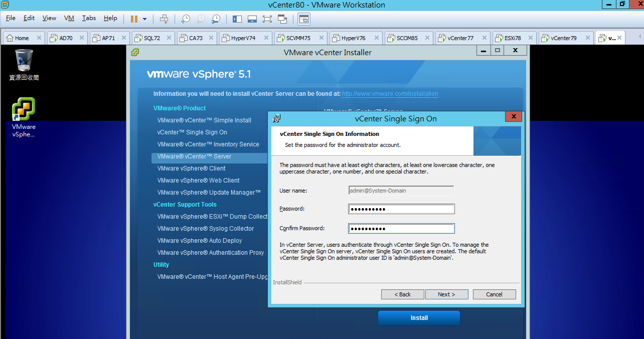This screenshot has height=339, width=644.
Task: Toggle the console view toolbar button
Action: click(x=304, y=19)
